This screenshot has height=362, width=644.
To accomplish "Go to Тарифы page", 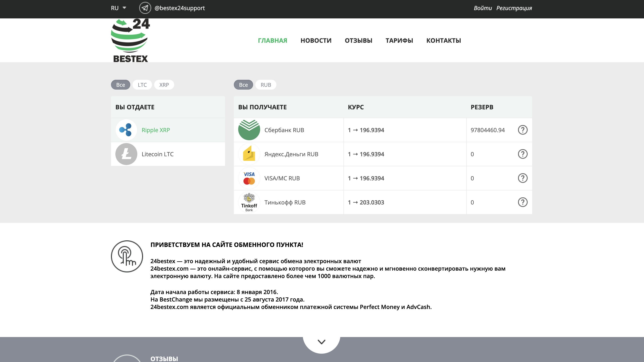I will click(399, 41).
